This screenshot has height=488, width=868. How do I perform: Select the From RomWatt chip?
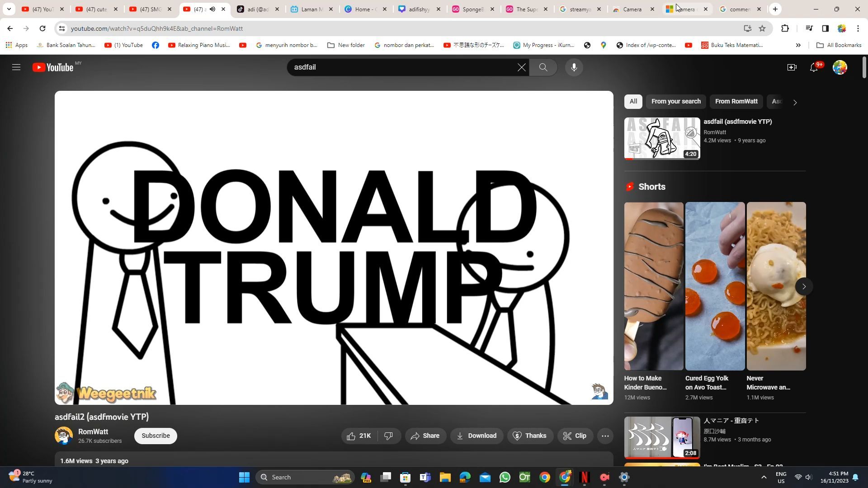point(736,102)
